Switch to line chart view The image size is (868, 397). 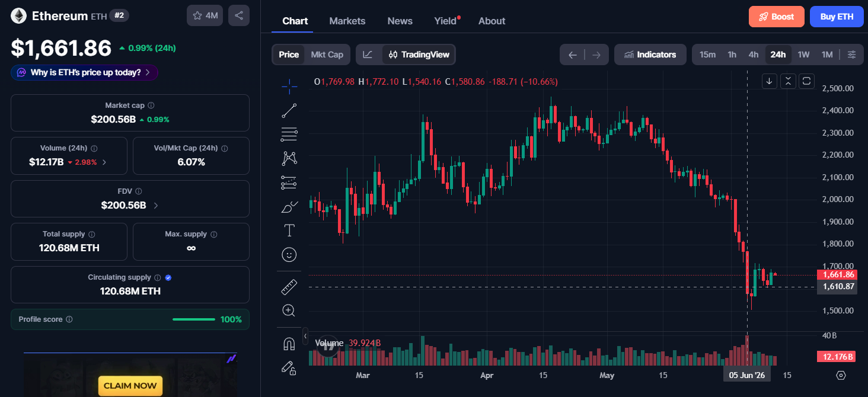[368, 55]
